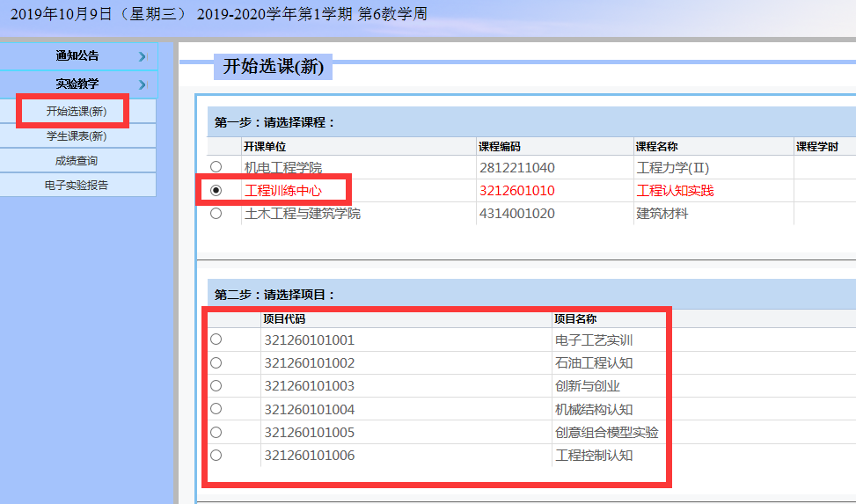
Task: Click the 工程认知实践 course name
Action: tap(675, 191)
